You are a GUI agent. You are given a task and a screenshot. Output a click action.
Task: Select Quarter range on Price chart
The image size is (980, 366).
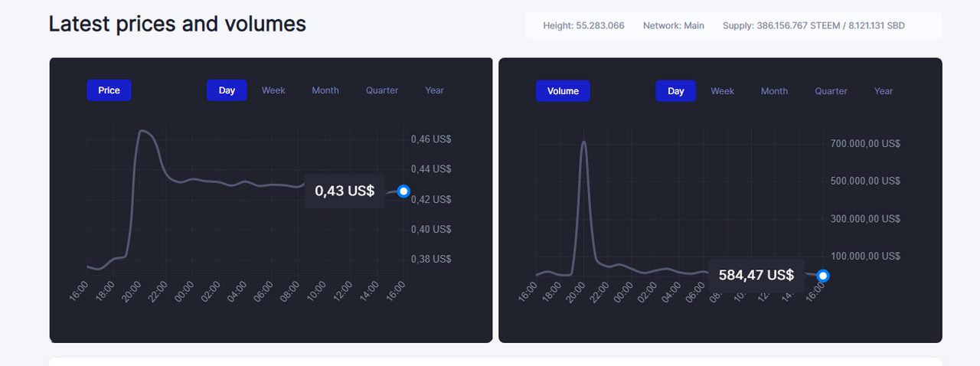coord(382,90)
